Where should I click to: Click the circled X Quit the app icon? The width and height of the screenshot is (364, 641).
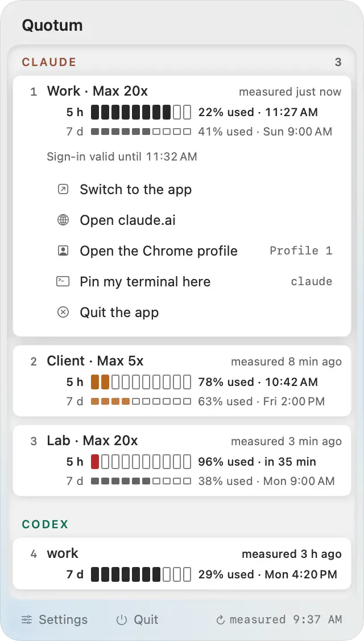point(63,313)
